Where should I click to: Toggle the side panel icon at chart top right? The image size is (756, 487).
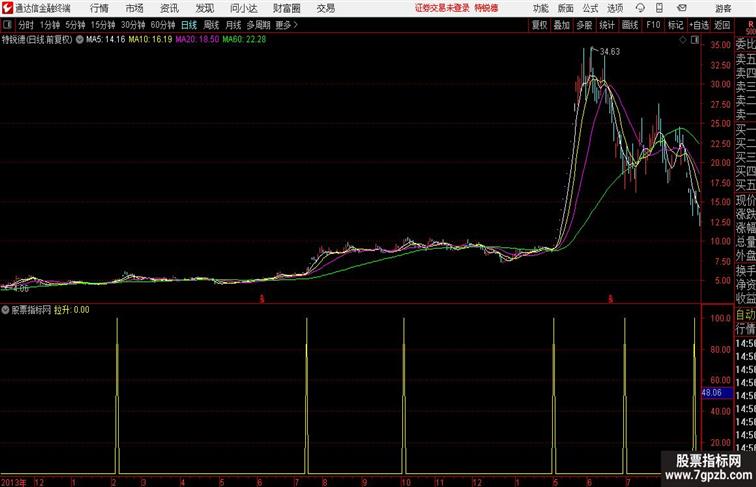coord(695,40)
